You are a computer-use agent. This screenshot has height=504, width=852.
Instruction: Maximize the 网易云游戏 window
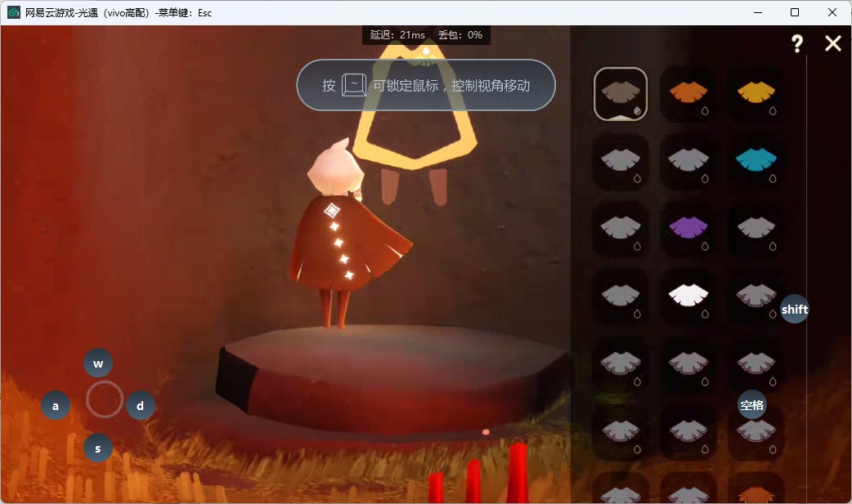pos(795,12)
